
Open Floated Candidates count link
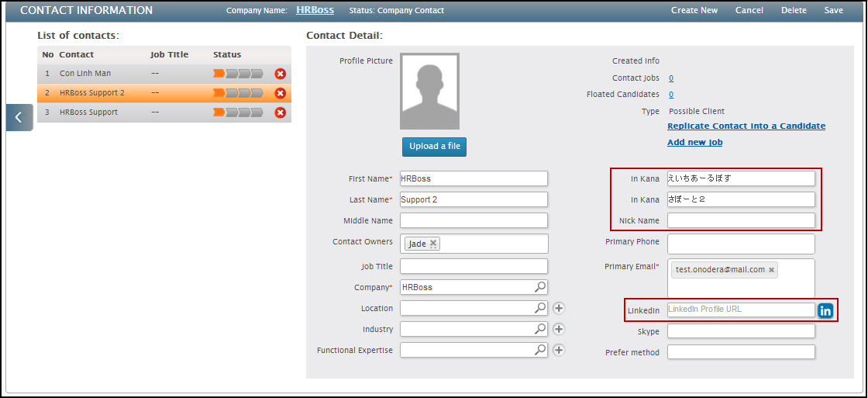point(671,94)
